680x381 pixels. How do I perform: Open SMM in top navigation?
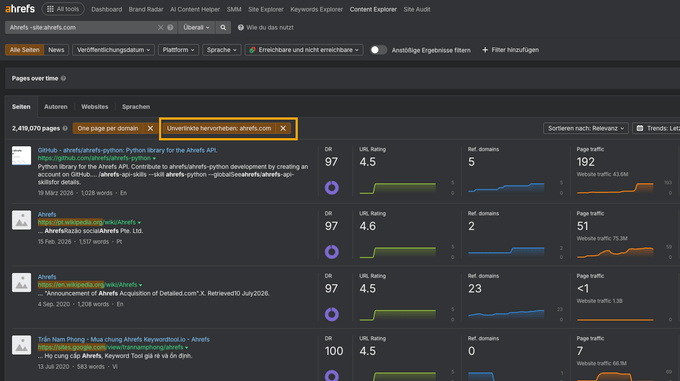click(234, 9)
